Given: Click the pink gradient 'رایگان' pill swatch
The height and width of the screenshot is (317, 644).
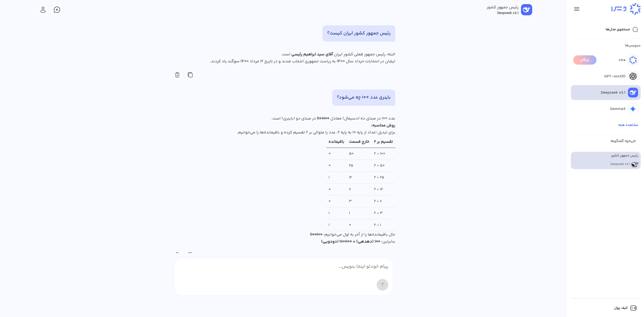Looking at the screenshot, I should tap(585, 60).
